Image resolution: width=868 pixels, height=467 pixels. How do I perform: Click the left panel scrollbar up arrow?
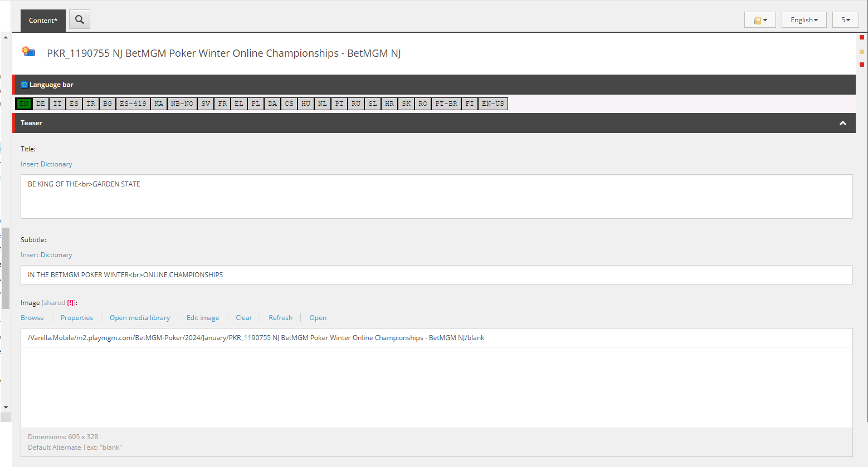[6, 37]
